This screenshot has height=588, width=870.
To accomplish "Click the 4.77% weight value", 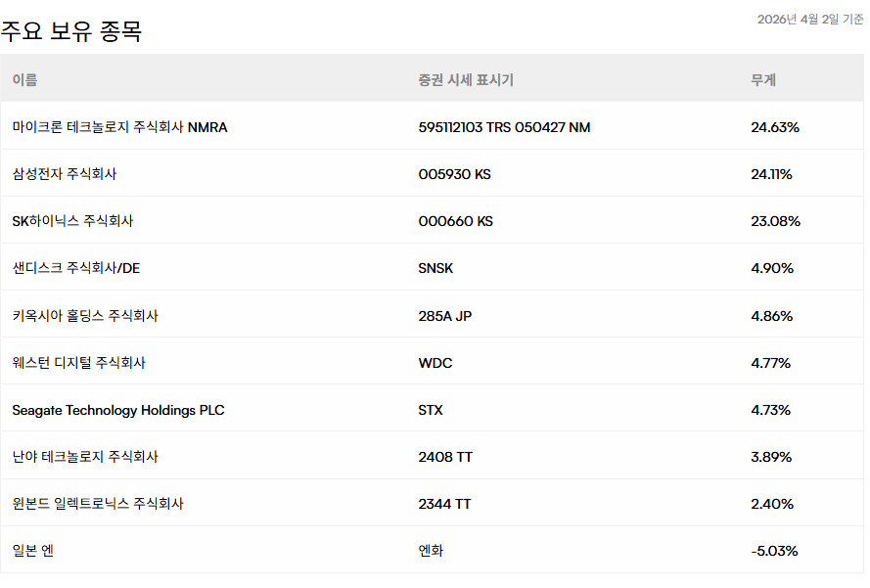I will coord(771,363).
